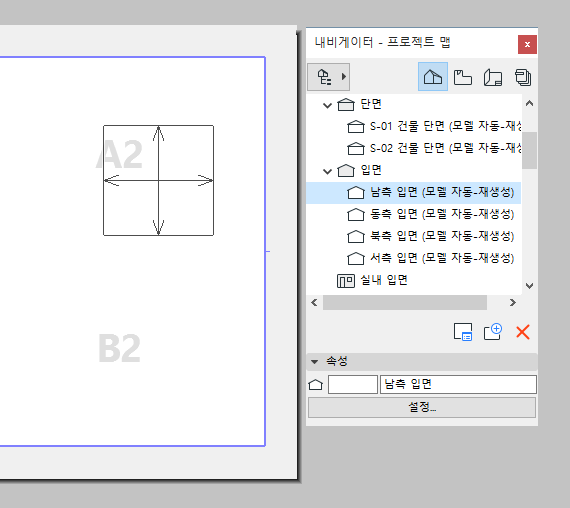Screen dimensions: 570x508
Task: Open the view settings icon
Action: pos(463,332)
